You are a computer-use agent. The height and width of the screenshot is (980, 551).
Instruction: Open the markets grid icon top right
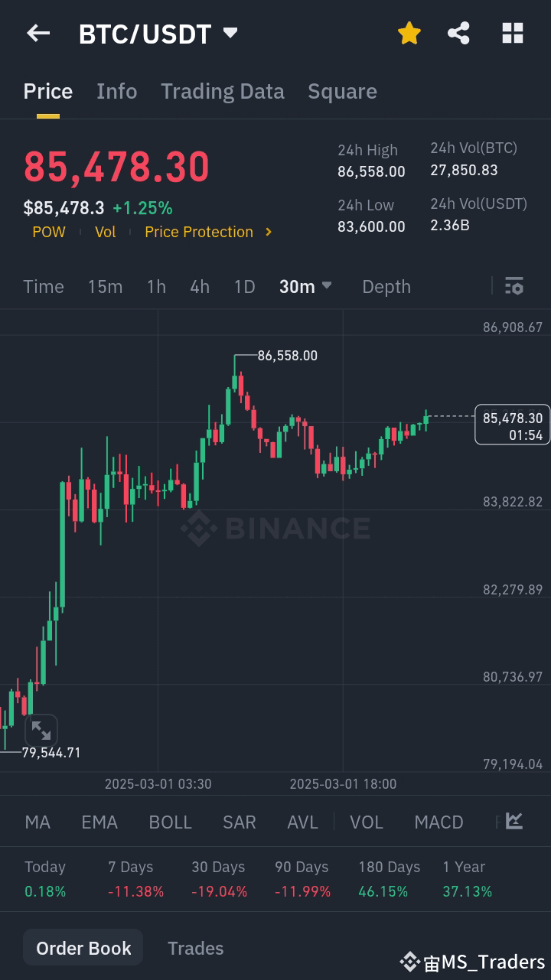511,33
